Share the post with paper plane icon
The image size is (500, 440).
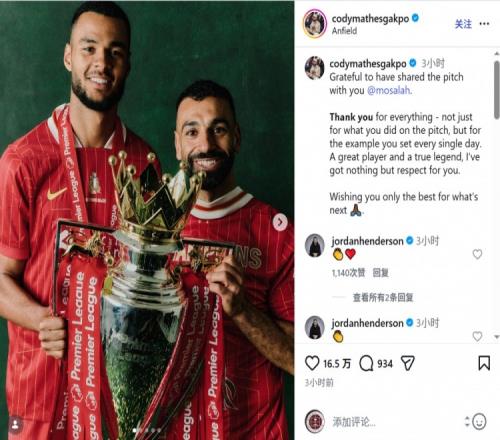[x=407, y=363]
